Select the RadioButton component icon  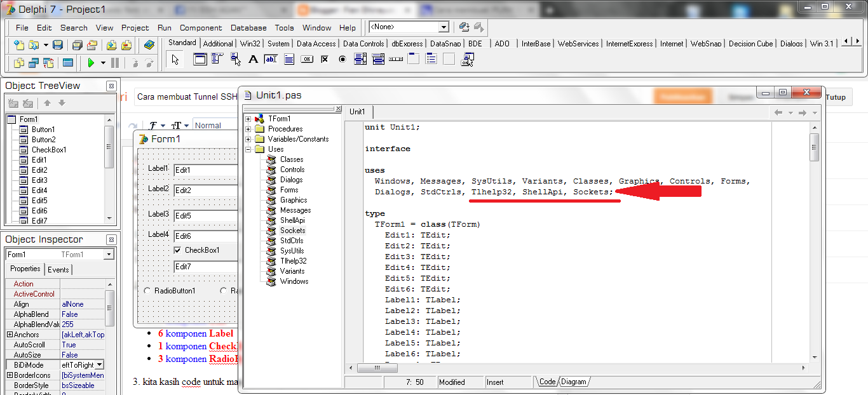(x=342, y=59)
